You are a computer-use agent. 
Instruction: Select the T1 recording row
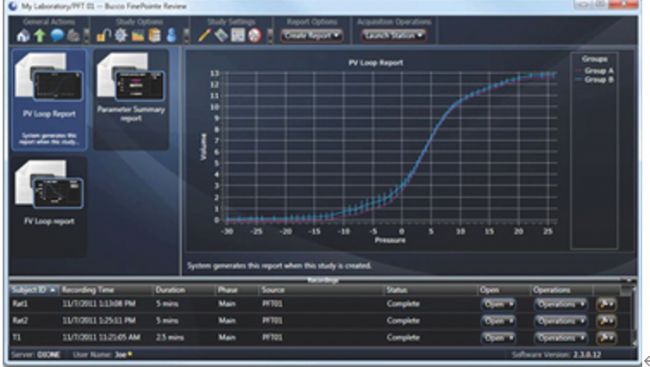pos(321,338)
